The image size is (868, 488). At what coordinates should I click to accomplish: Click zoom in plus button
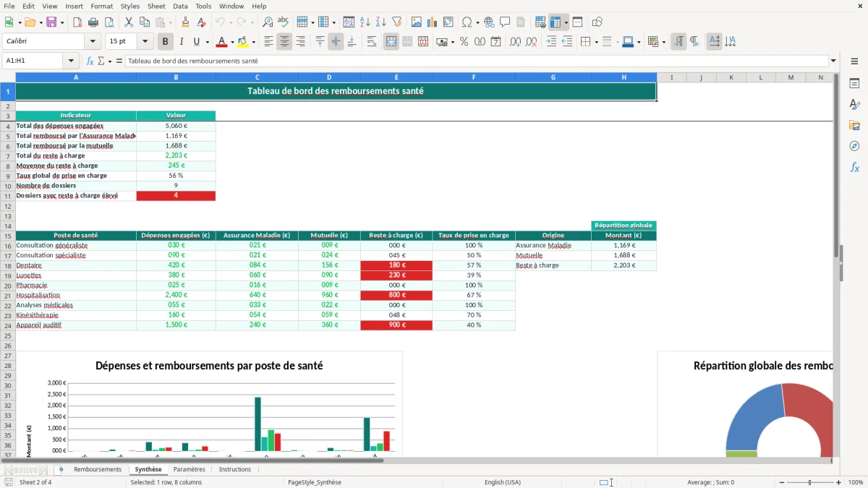tap(839, 482)
